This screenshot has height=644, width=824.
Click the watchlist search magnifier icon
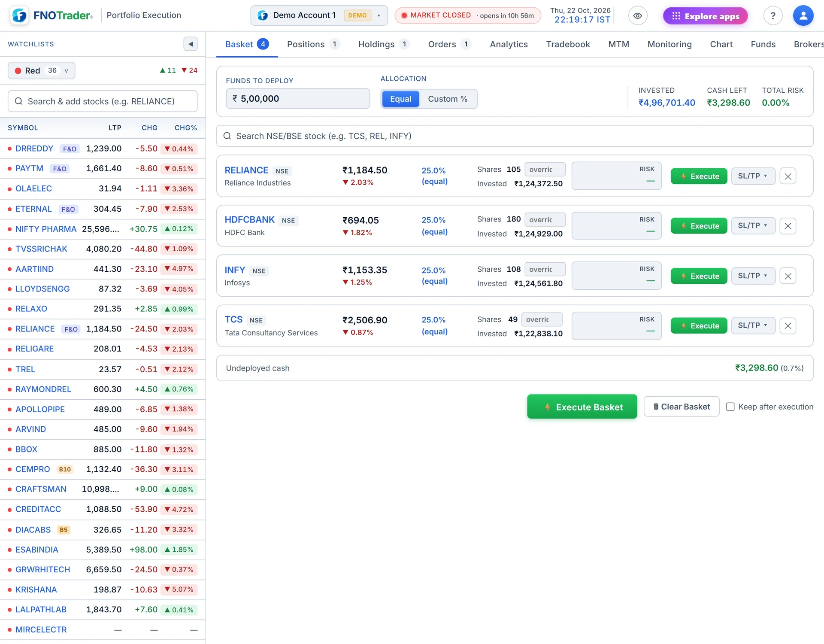pos(18,101)
